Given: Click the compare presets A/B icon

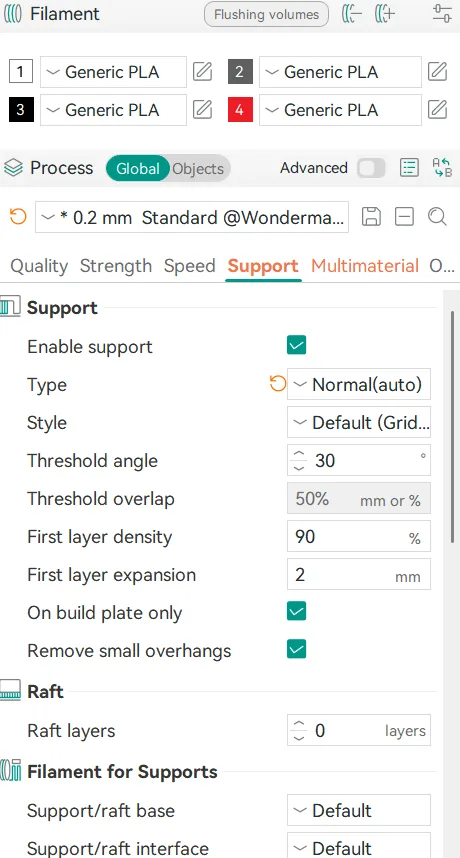Looking at the screenshot, I should 442,167.
